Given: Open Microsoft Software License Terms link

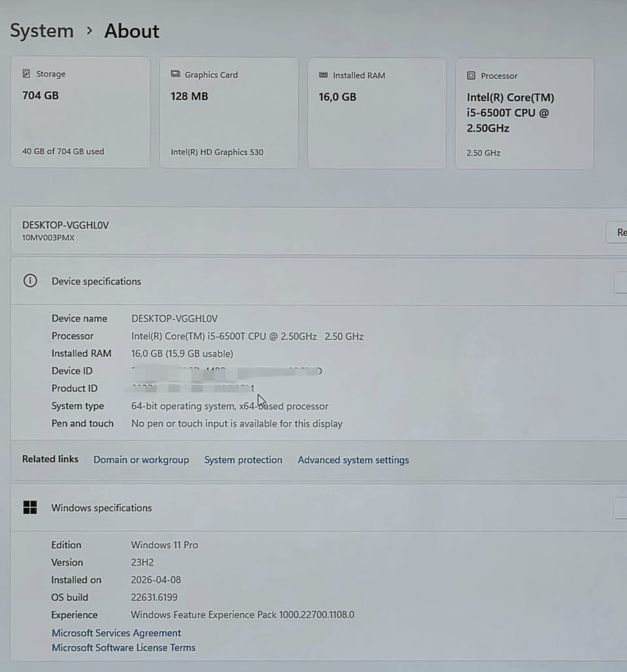Looking at the screenshot, I should click(123, 648).
